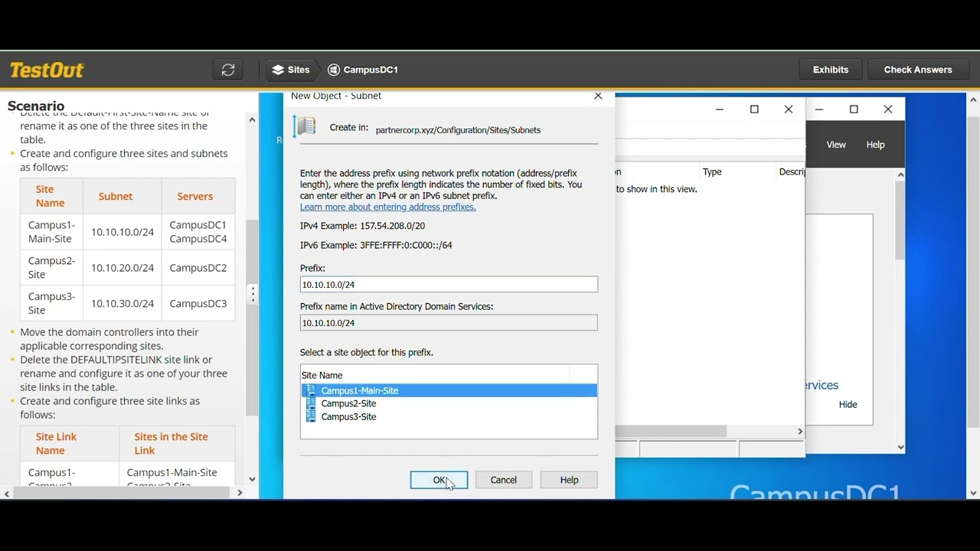Click the scroll down arrow below the Hide link

click(900, 448)
